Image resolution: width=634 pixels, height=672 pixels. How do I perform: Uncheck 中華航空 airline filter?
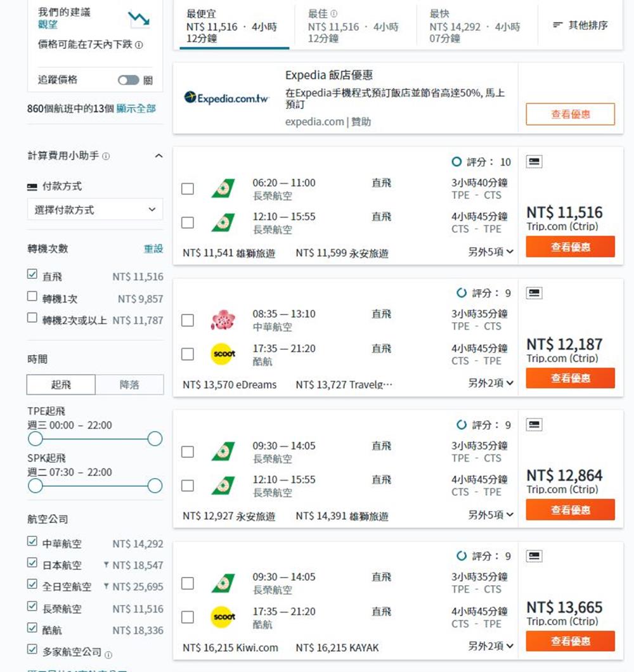click(x=32, y=542)
